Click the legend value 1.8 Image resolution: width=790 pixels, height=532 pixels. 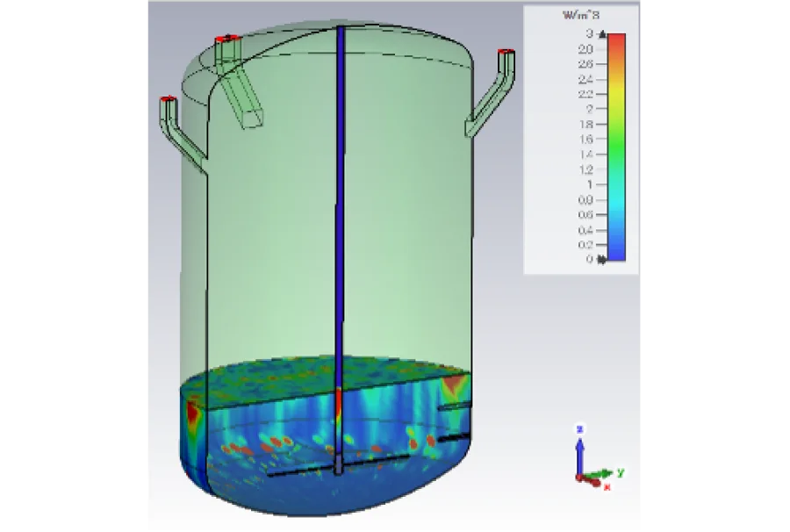[585, 125]
